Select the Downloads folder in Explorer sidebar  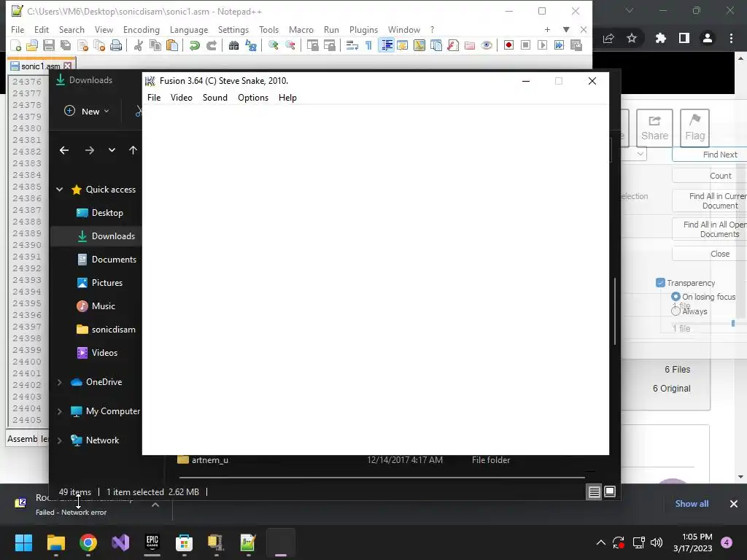[x=96, y=236]
